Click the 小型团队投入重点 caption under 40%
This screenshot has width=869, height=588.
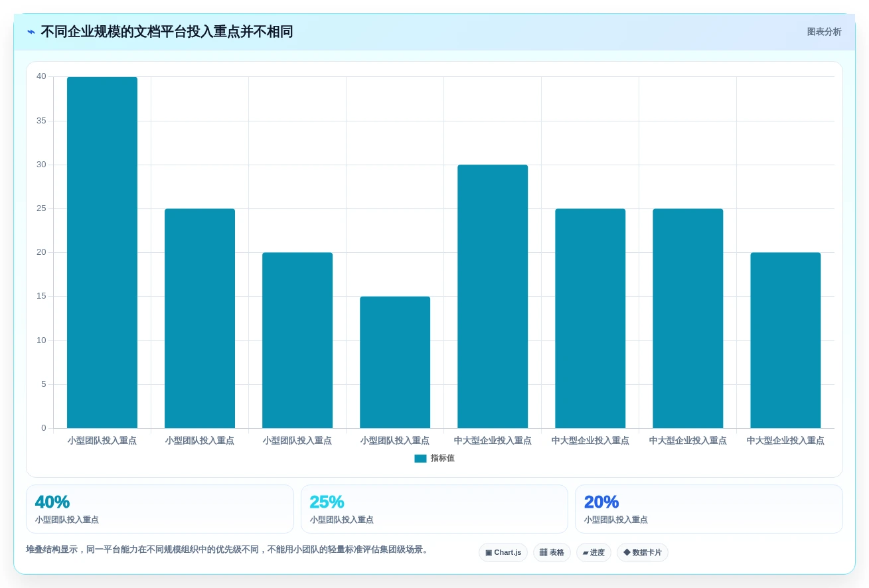pos(67,520)
